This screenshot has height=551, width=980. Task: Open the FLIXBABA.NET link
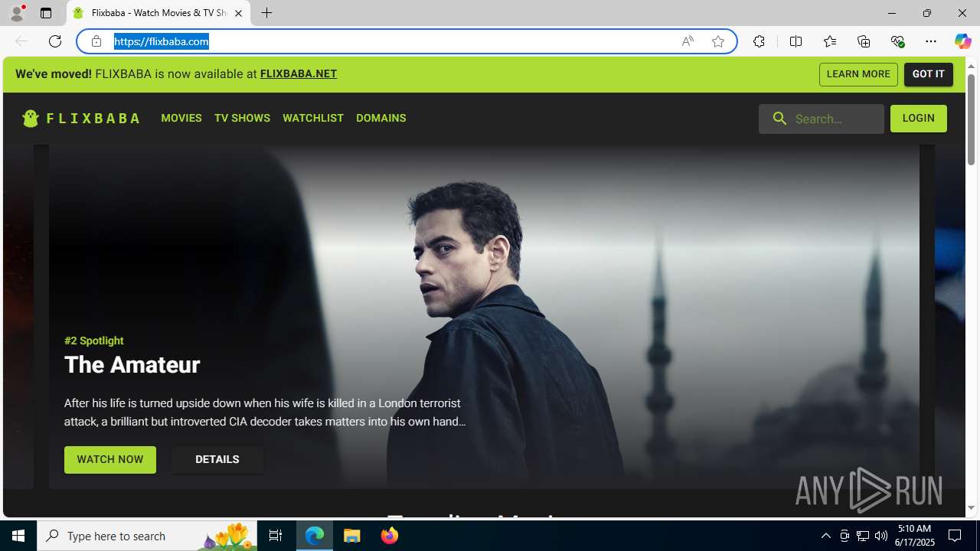coord(299,74)
